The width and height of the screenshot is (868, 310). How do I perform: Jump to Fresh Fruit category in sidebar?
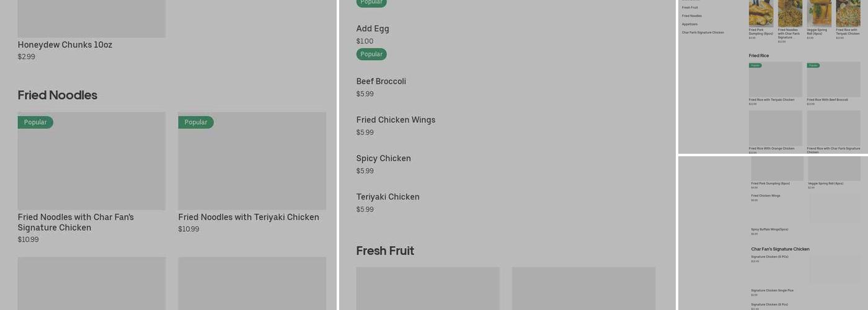[689, 7]
